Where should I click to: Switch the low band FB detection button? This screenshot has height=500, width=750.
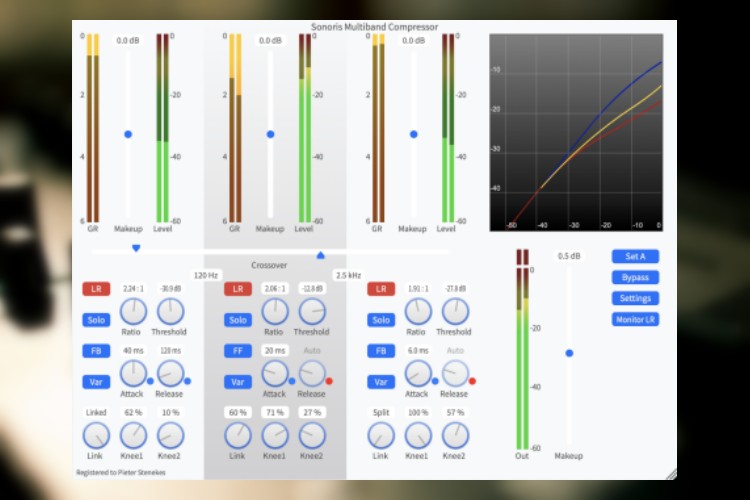coord(96,351)
